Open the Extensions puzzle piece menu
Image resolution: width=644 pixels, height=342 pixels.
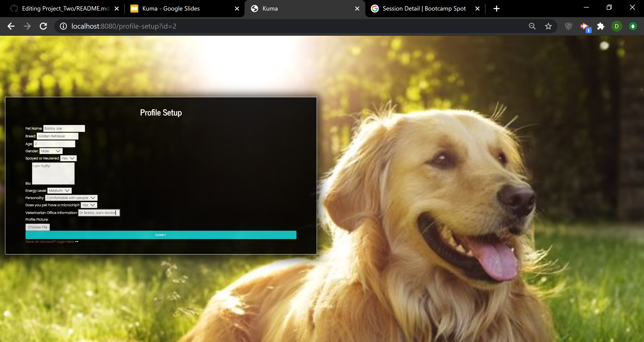pos(601,26)
